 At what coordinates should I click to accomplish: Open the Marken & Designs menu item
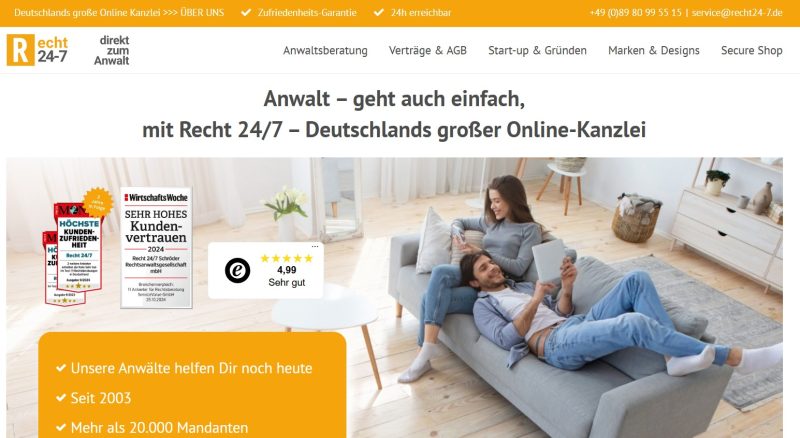coord(654,51)
